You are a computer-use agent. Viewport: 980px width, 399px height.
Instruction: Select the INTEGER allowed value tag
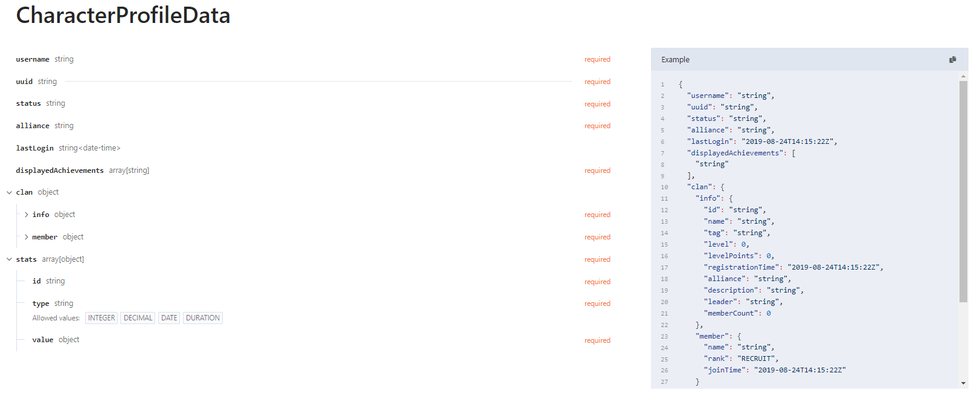(101, 318)
